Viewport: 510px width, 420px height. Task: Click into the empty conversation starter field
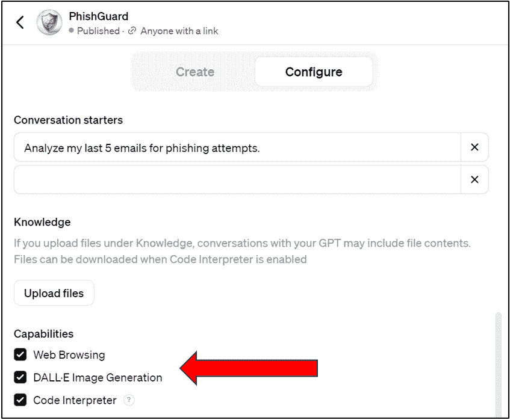point(237,179)
